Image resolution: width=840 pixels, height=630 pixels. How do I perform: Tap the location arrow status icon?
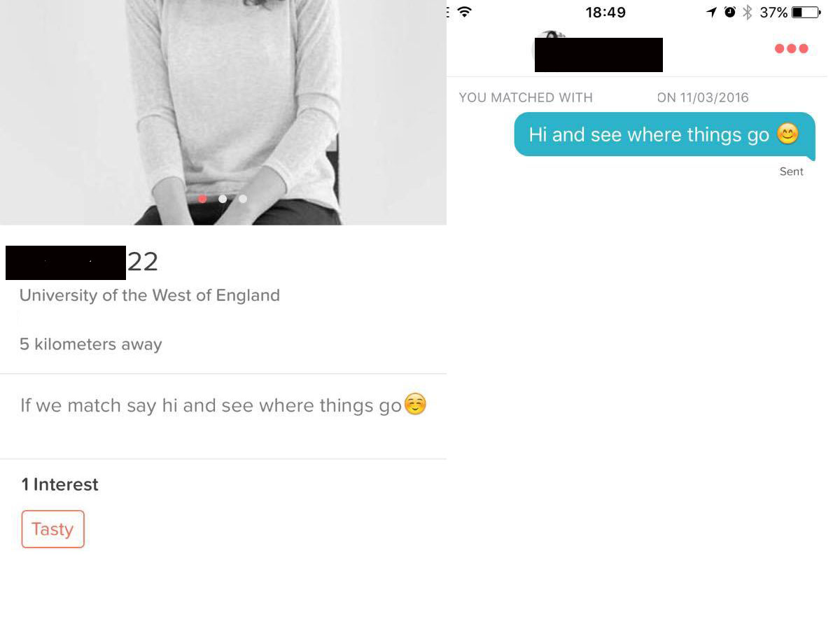[x=712, y=12]
